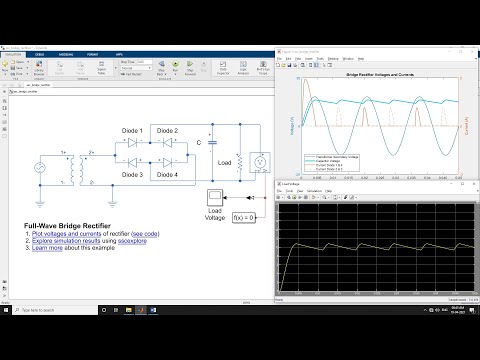
Task: Switch to the MODELING ribbon tab
Action: [66, 54]
